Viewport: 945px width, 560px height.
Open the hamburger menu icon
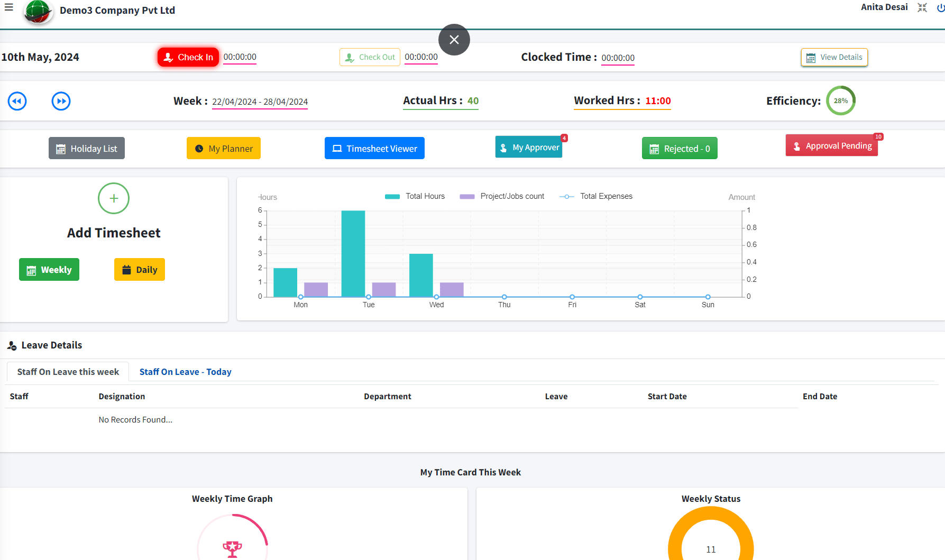(8, 7)
